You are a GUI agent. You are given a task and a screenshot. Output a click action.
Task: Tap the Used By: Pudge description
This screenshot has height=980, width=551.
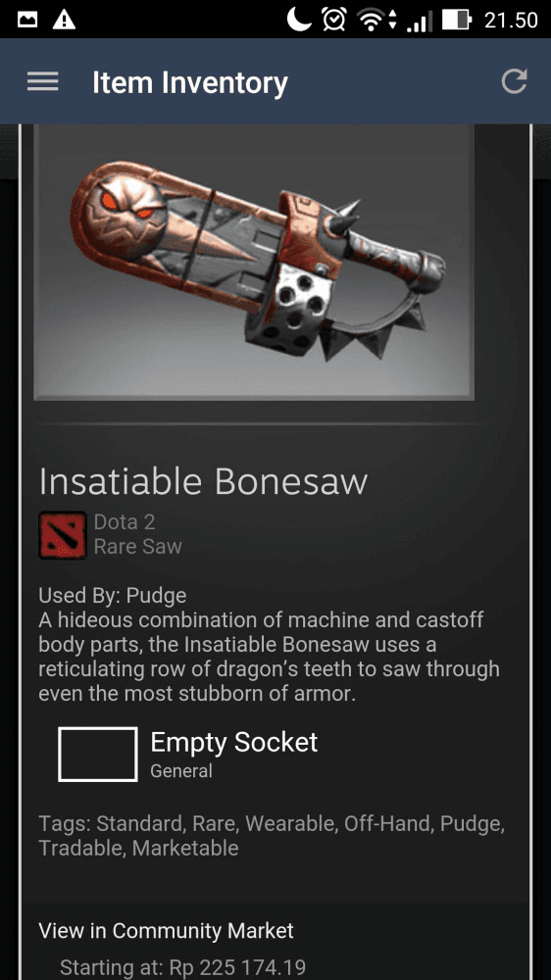click(113, 595)
